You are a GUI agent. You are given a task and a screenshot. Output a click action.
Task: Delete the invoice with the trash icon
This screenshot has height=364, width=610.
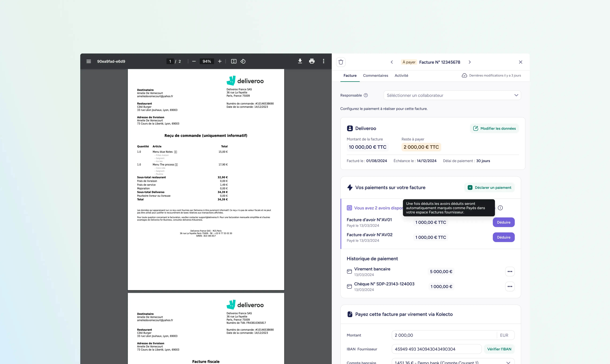coord(341,62)
